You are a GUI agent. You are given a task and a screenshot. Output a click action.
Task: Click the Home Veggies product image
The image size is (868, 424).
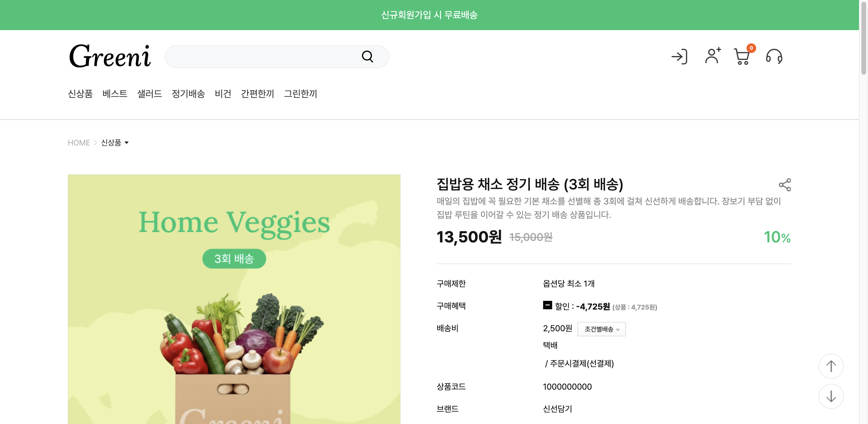pyautogui.click(x=234, y=299)
